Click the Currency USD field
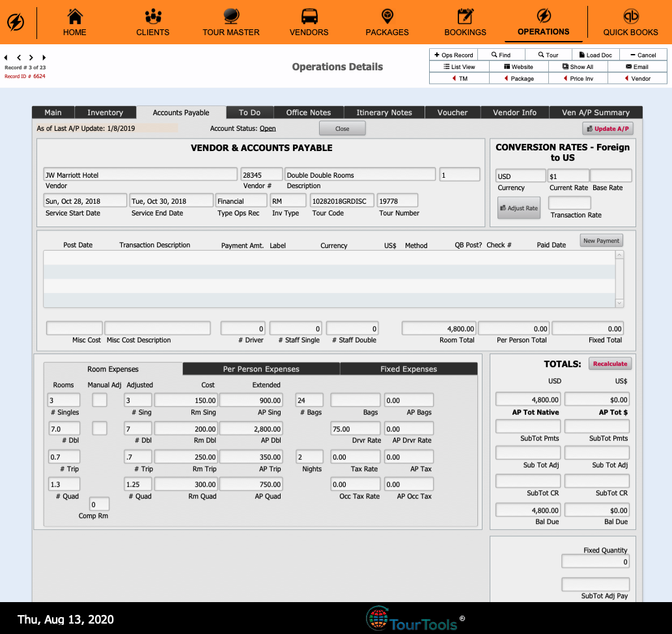 (x=521, y=176)
